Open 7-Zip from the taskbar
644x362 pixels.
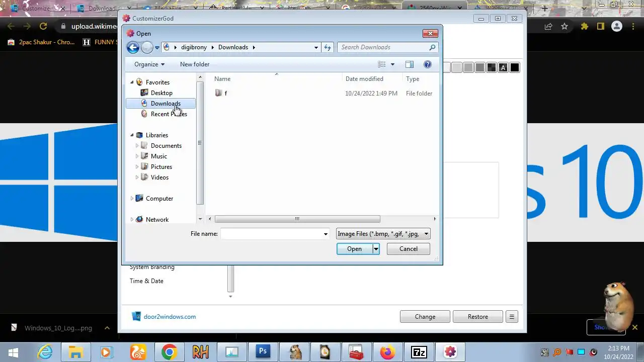click(x=419, y=352)
